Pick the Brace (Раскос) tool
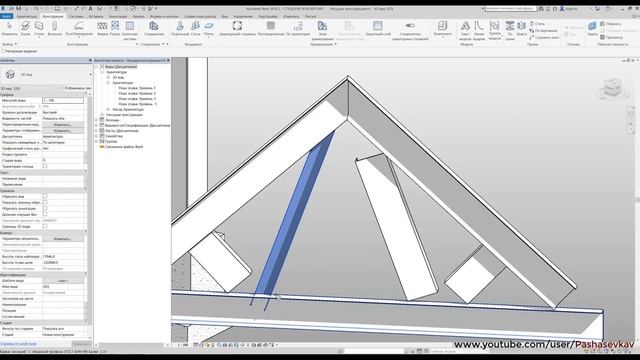This screenshot has width=640, height=360. click(x=115, y=29)
